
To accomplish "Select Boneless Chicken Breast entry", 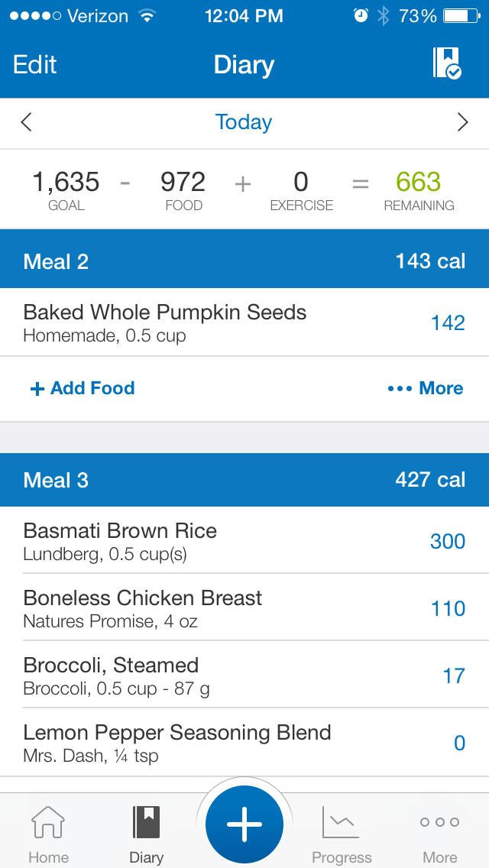I will coord(244,607).
